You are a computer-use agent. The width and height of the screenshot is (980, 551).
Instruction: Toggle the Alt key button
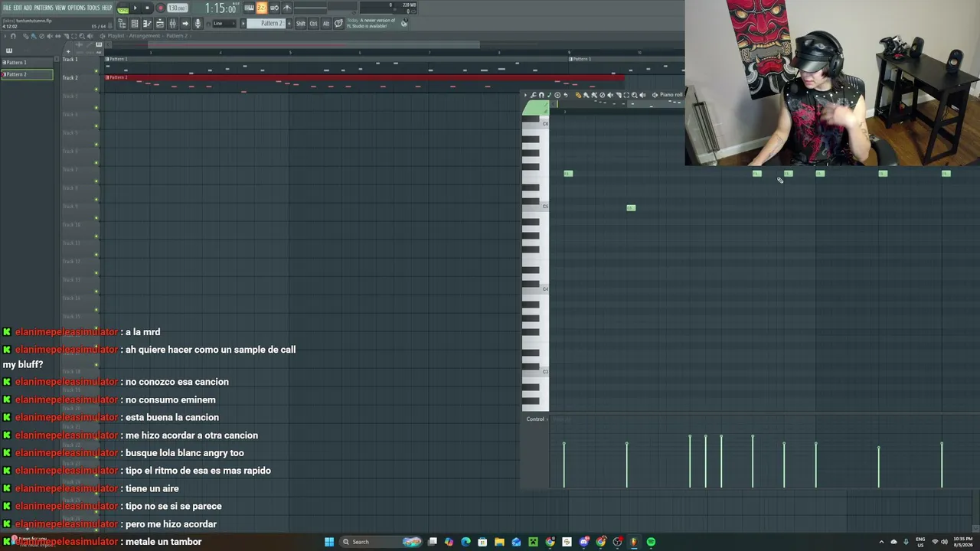[325, 24]
